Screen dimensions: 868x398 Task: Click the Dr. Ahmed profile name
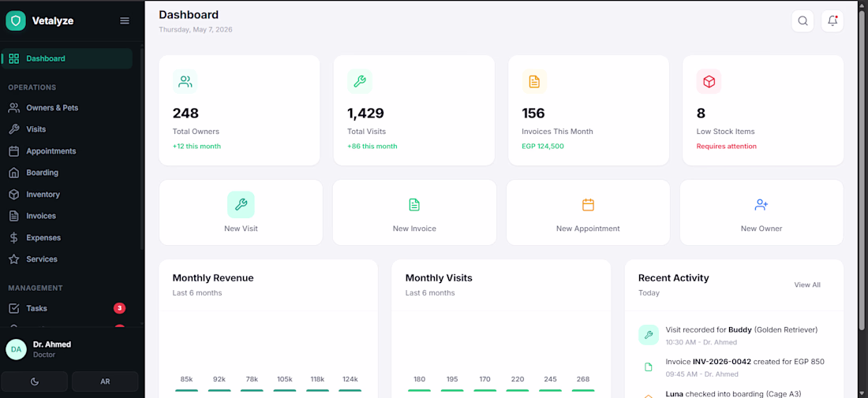coord(52,344)
